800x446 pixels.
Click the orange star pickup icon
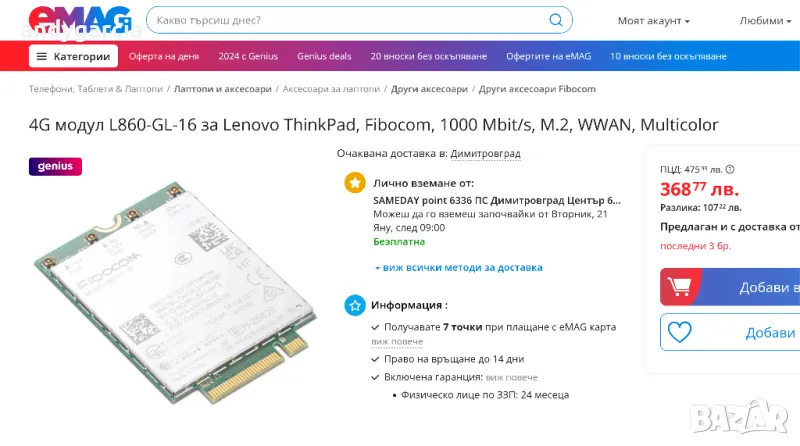click(355, 183)
